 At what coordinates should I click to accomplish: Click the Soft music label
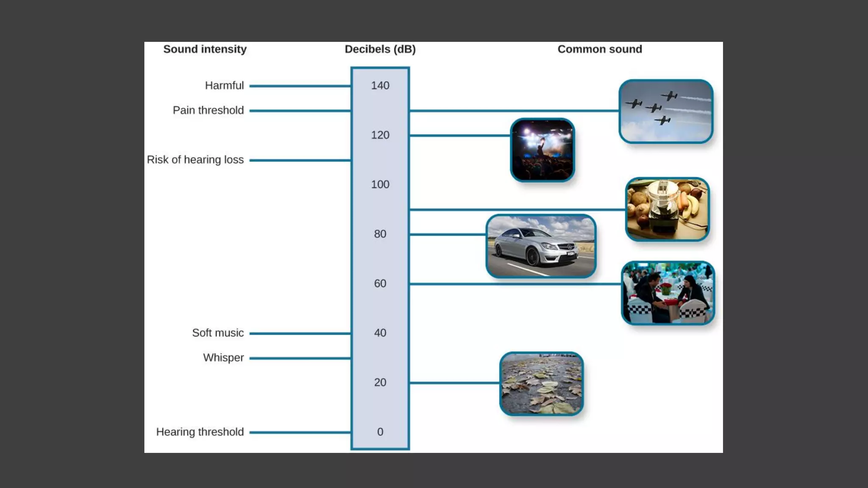[218, 333]
